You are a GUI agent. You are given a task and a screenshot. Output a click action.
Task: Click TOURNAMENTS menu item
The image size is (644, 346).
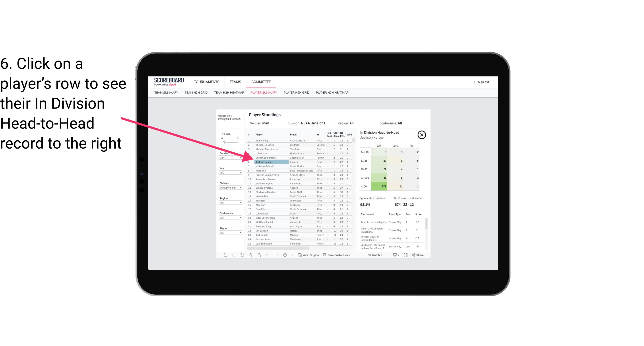point(206,82)
